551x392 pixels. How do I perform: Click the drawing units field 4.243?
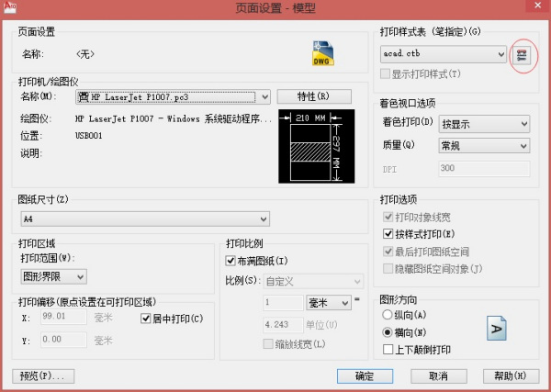[x=283, y=325]
